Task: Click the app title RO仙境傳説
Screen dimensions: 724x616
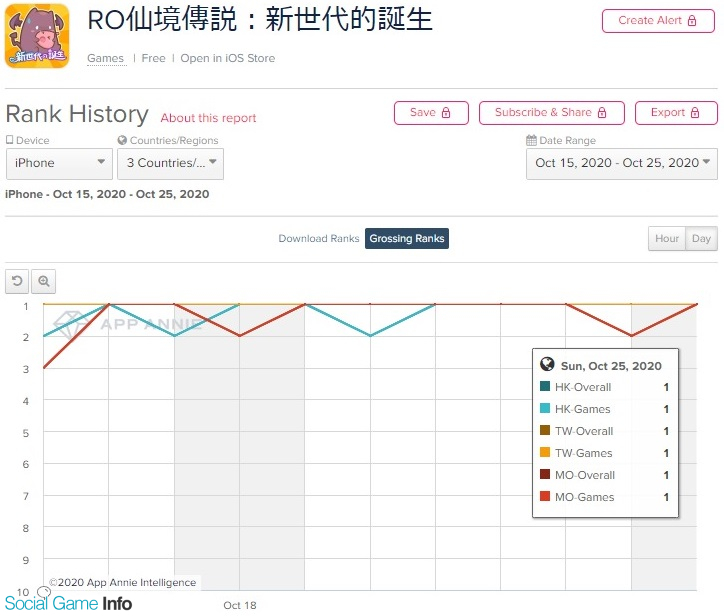Action: click(x=259, y=20)
